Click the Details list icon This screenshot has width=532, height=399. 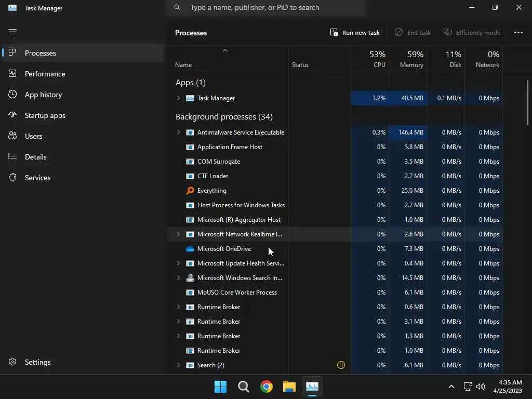[12, 156]
